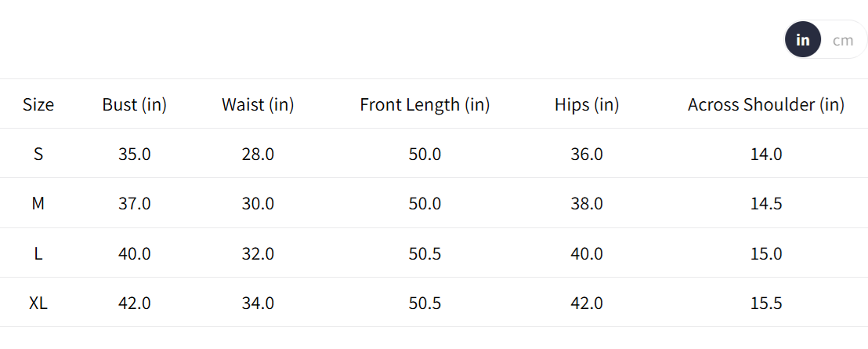Click hips value 38.0 for size M
The height and width of the screenshot is (349, 868).
[x=587, y=203]
